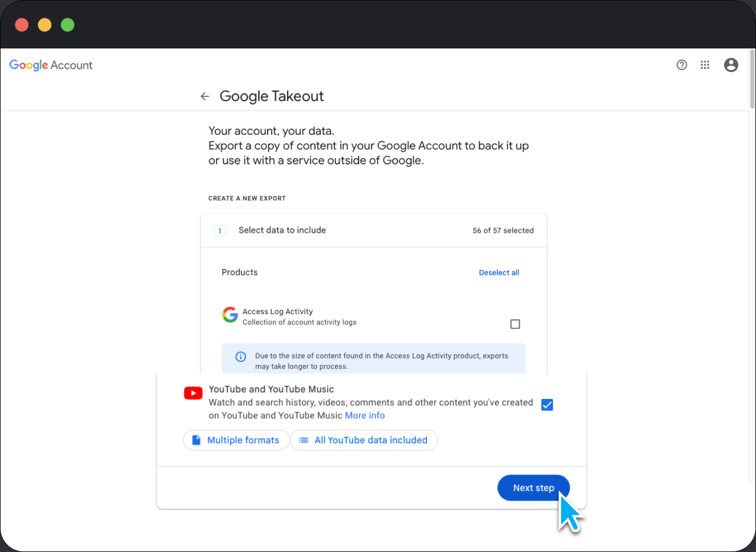Click Deselect all products

(498, 272)
